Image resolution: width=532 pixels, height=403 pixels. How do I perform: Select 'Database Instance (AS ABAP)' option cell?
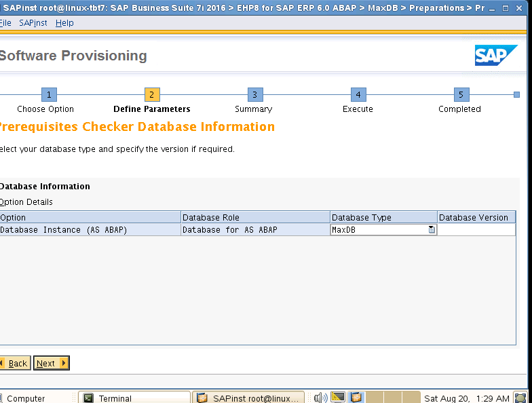(90, 229)
